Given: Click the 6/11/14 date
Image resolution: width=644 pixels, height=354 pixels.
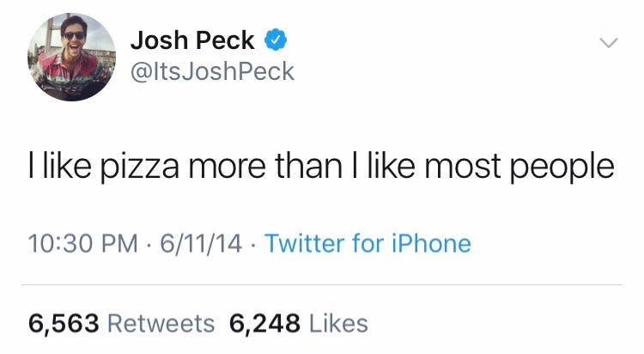Looking at the screenshot, I should (x=194, y=243).
